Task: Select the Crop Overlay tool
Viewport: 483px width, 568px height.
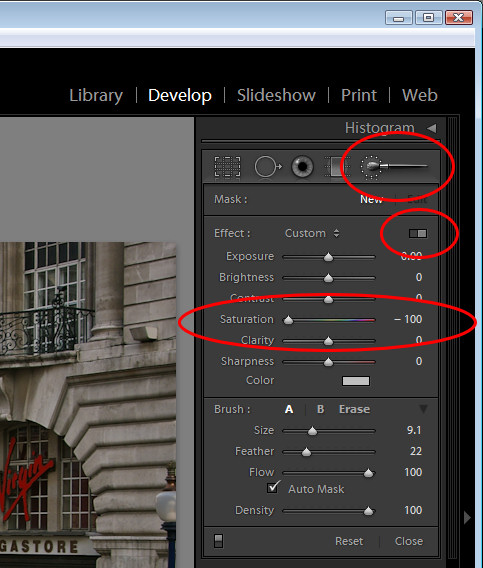Action: tap(227, 167)
